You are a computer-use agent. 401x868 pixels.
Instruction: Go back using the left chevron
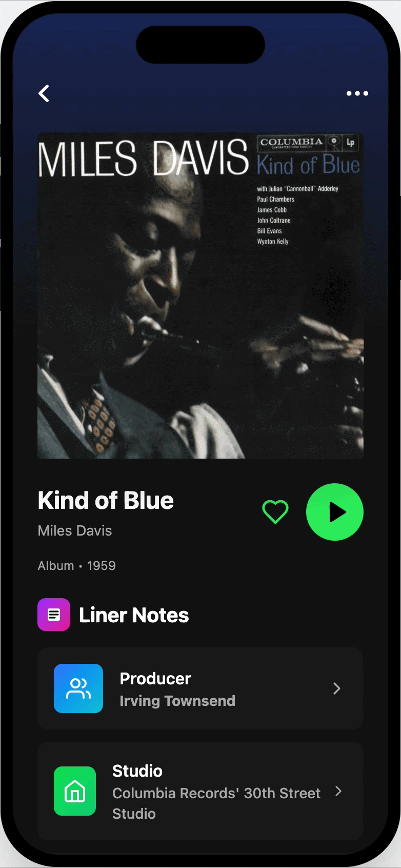[x=44, y=93]
